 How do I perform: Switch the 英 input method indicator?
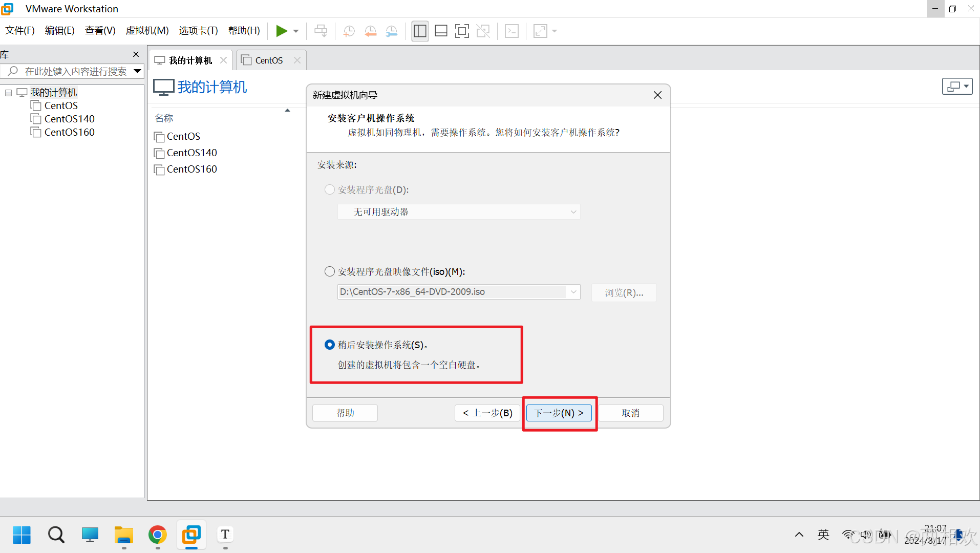coord(823,535)
